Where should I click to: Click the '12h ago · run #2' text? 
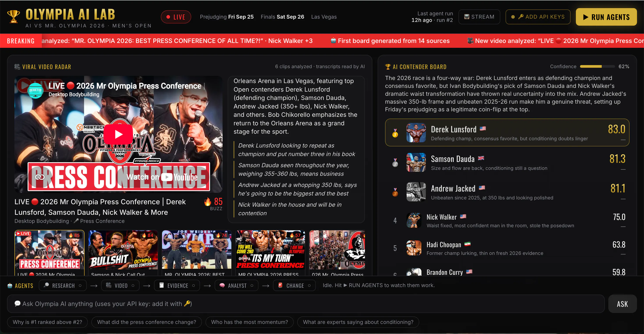[432, 20]
